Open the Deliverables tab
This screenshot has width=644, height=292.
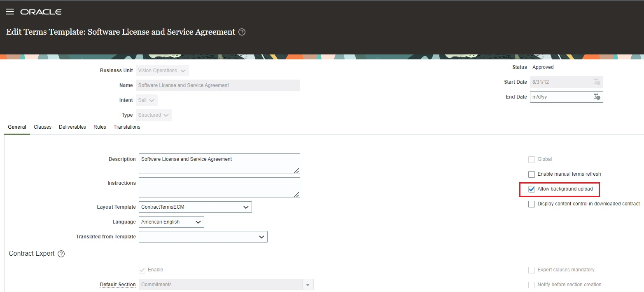pyautogui.click(x=72, y=127)
